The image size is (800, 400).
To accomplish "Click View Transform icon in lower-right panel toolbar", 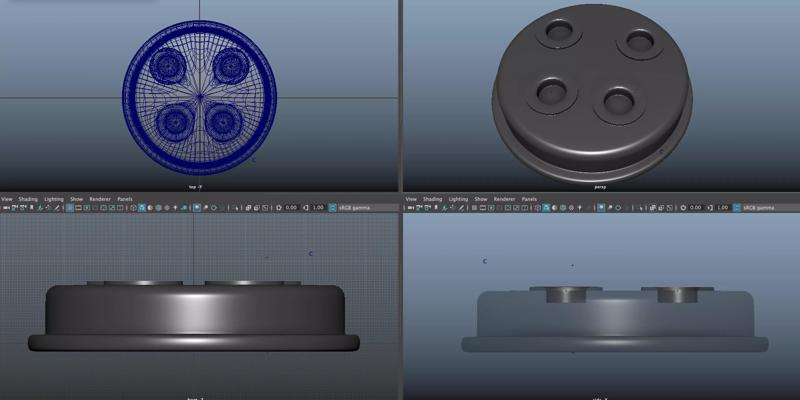I will [737, 208].
